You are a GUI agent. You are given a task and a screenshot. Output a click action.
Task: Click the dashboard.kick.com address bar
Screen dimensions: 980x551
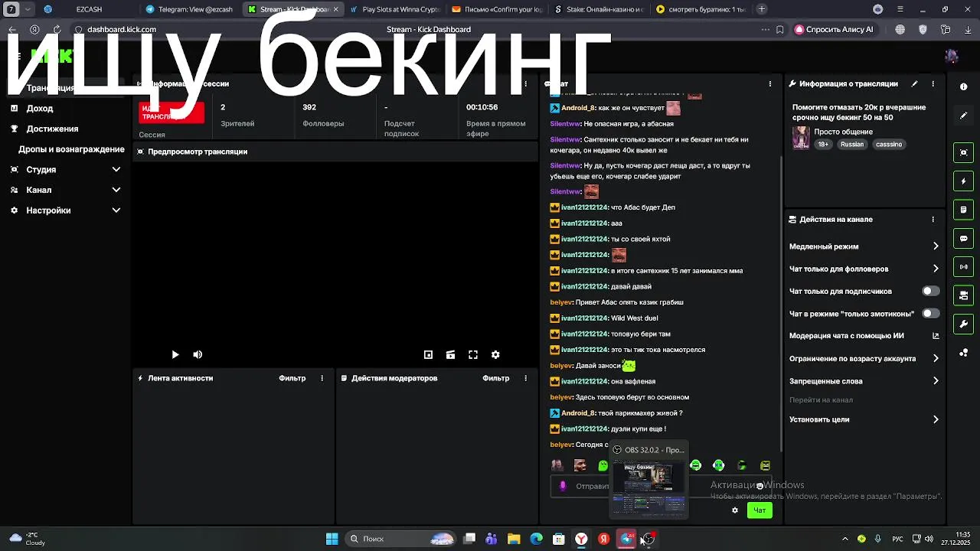pos(429,30)
